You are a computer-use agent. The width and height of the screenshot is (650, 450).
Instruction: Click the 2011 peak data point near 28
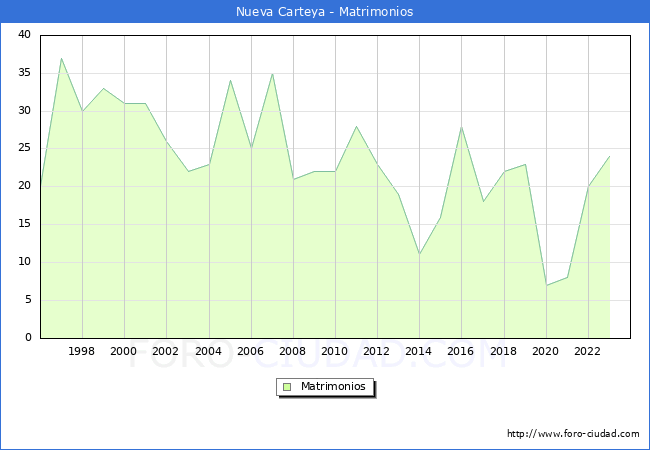pos(356,126)
